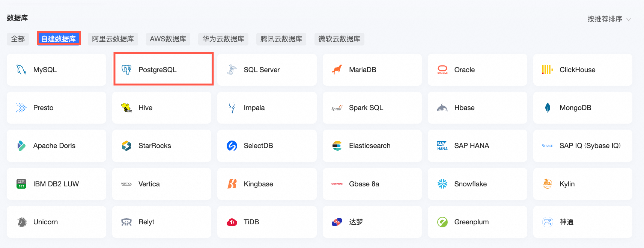
Task: Click the TiDB red cloud icon
Action: click(232, 222)
